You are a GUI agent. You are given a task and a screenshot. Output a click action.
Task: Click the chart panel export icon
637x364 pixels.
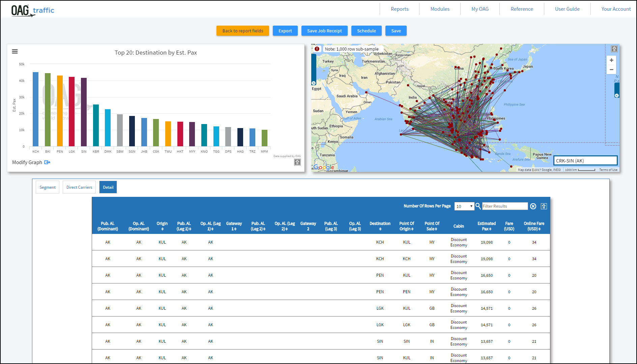pyautogui.click(x=297, y=162)
